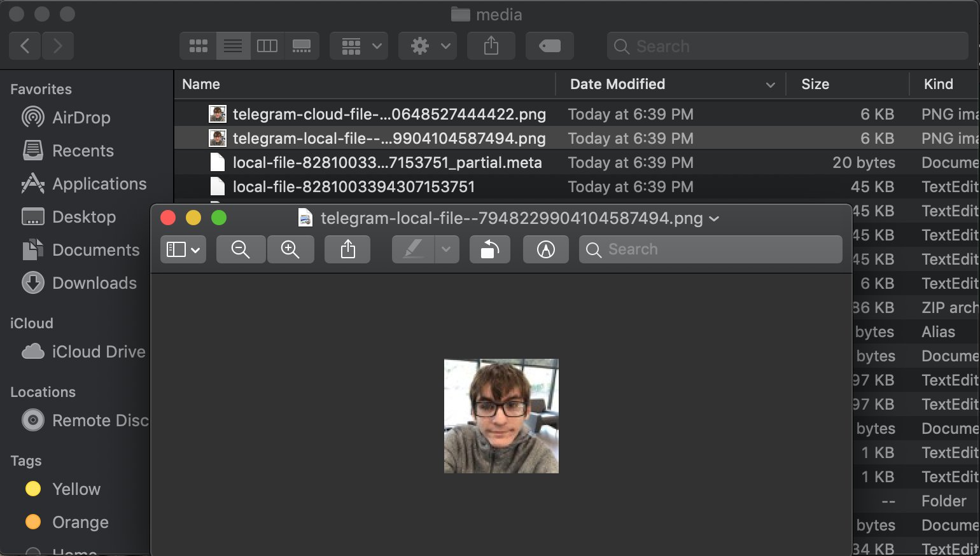Click the Documents sidebar icon
980x556 pixels.
33,250
